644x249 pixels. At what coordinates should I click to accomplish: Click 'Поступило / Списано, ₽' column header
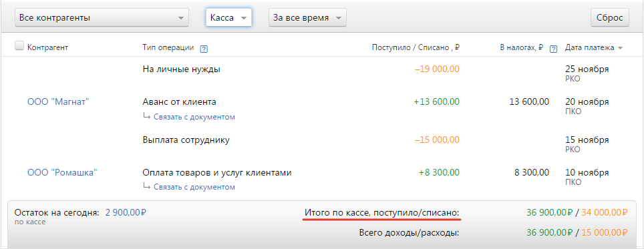[x=416, y=47]
